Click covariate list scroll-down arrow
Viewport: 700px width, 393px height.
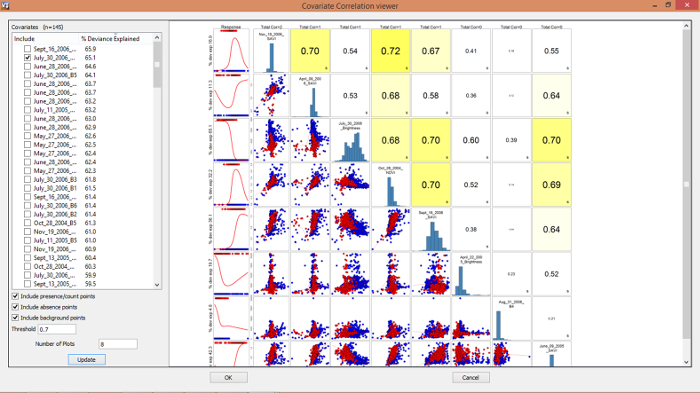(157, 284)
